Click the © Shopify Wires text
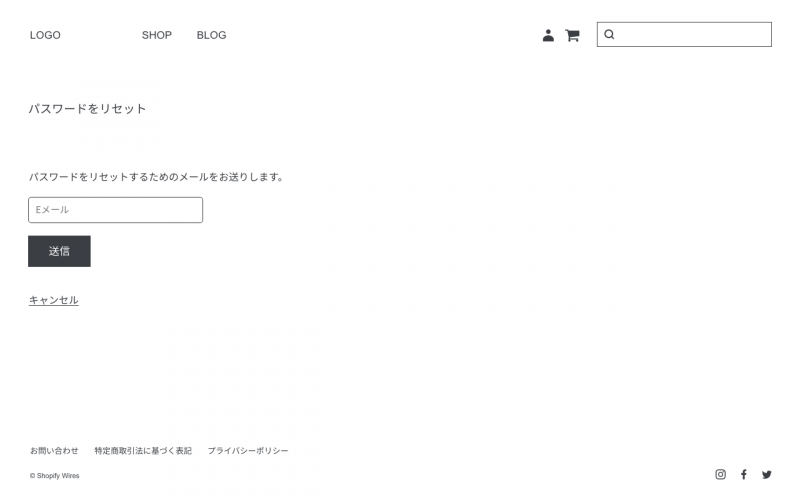The width and height of the screenshot is (800, 500). tap(55, 476)
